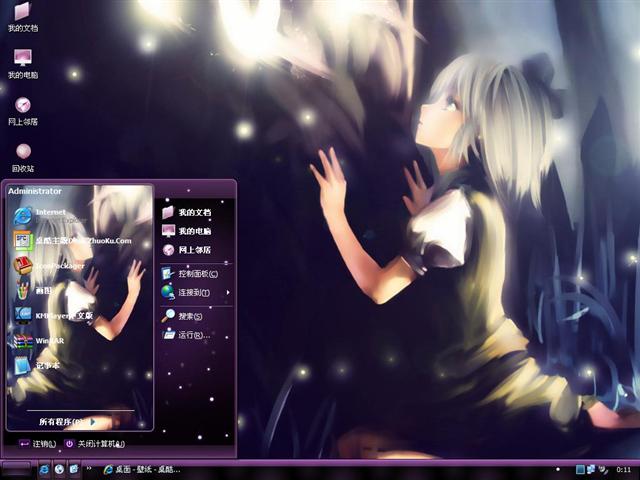Launch IconPackager from Start menu
The image size is (640, 480).
click(49, 266)
